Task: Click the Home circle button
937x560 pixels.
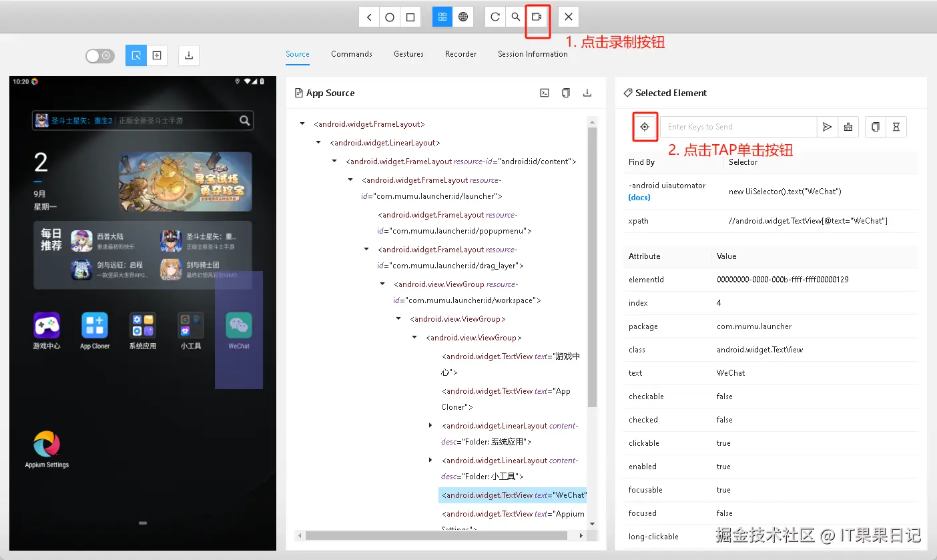Action: [x=390, y=17]
